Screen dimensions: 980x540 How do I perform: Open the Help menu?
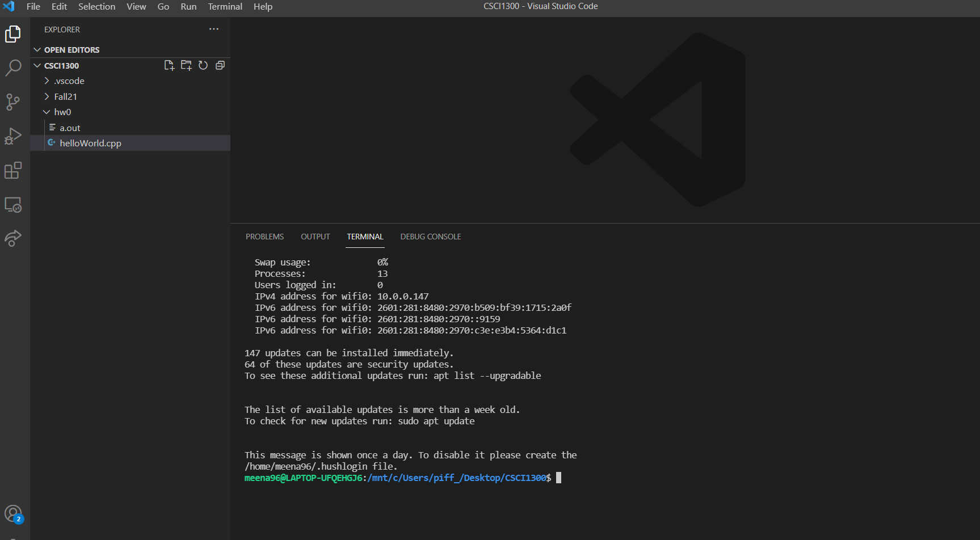coord(263,6)
